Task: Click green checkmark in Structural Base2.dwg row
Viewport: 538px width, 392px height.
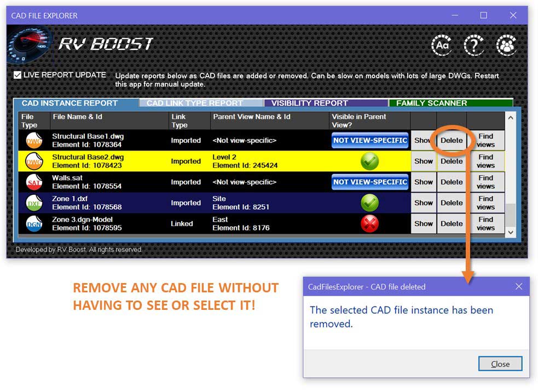Action: pyautogui.click(x=369, y=162)
